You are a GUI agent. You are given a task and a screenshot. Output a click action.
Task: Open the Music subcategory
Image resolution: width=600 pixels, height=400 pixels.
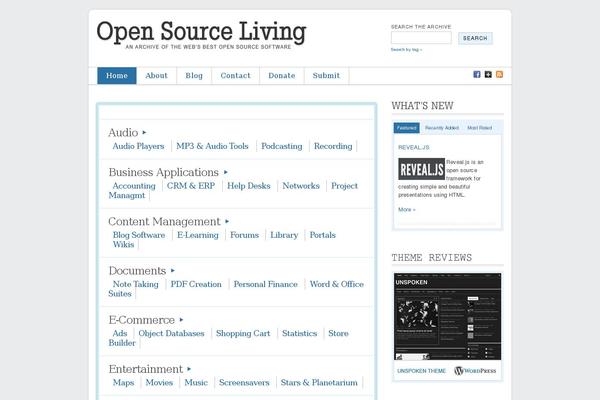(x=196, y=383)
